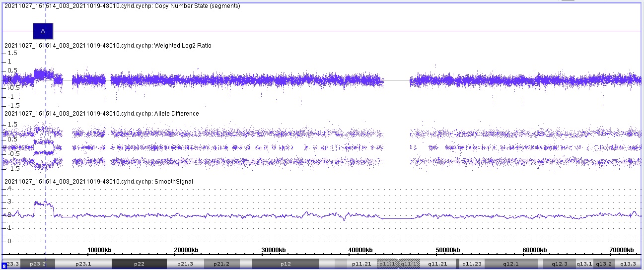
Task: Click the 10000kb position on the ruler
Action: (x=102, y=250)
